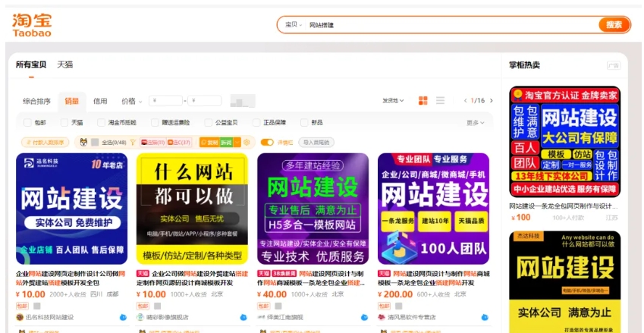The image size is (644, 333).
Task: Open 淘宝官方认证 金牌卖家 ad image
Action: coord(565,142)
